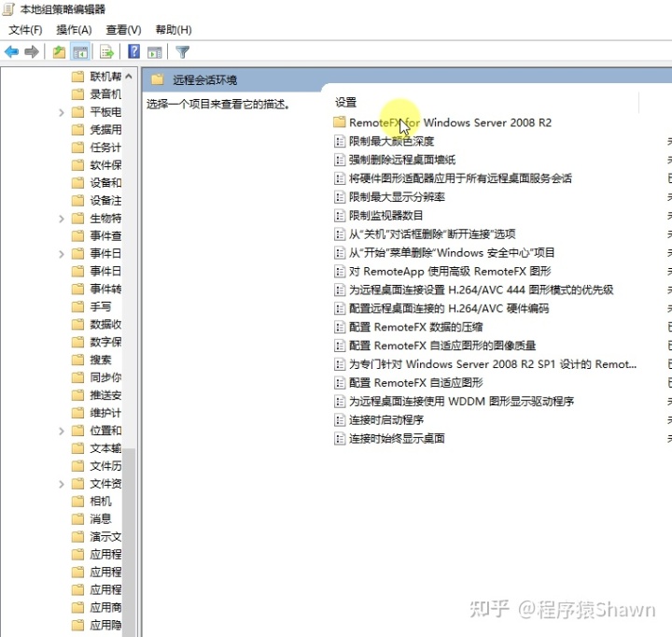Select the 相机 tree folder
The height and width of the screenshot is (637, 672).
pyautogui.click(x=91, y=502)
